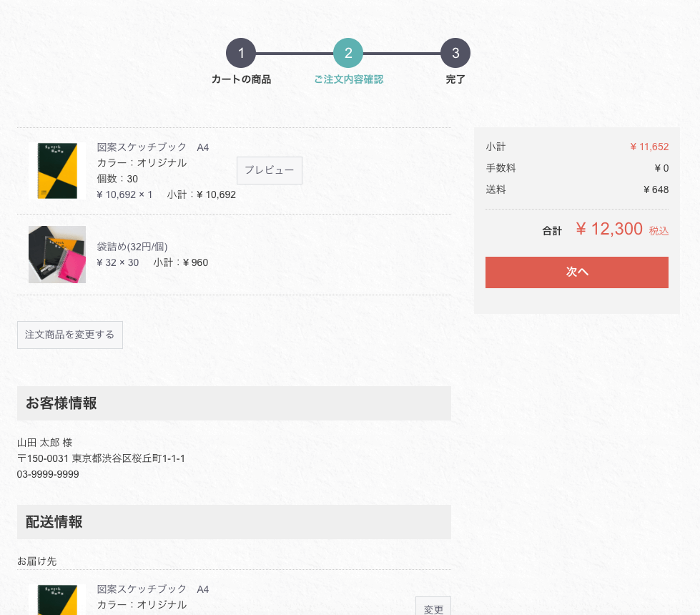The height and width of the screenshot is (615, 700).
Task: Click the 配送情報 section heading
Action: (x=54, y=522)
